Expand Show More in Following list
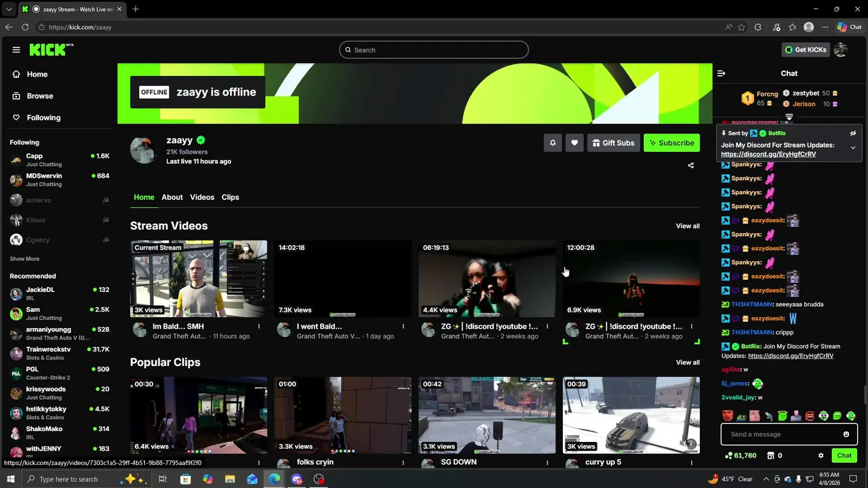Viewport: 868px width, 488px height. pos(24,259)
